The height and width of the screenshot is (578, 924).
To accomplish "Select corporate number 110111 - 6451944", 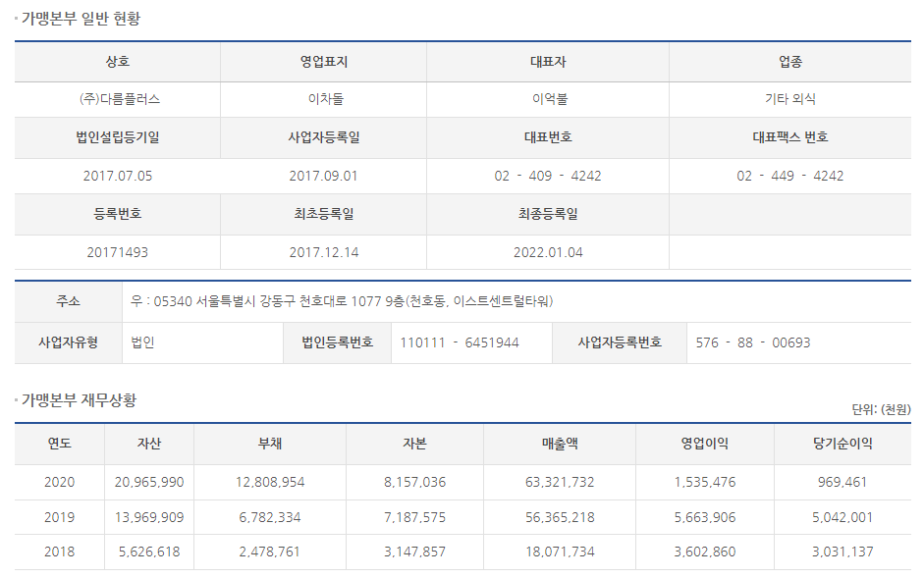I will click(460, 342).
